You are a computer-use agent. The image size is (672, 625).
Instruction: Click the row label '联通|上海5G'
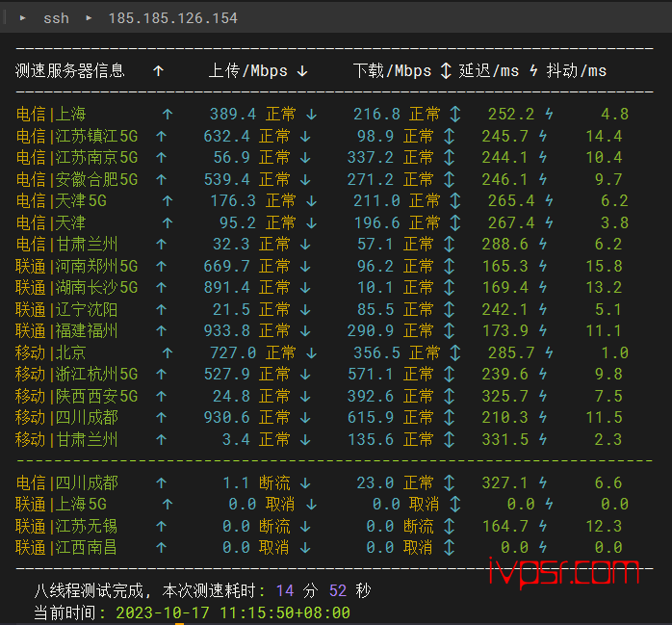point(62,504)
